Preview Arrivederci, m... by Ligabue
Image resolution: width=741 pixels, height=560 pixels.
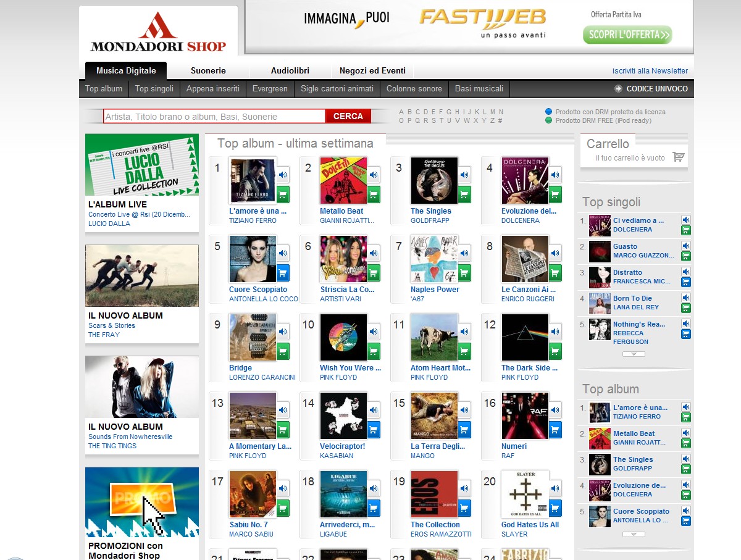pos(374,488)
